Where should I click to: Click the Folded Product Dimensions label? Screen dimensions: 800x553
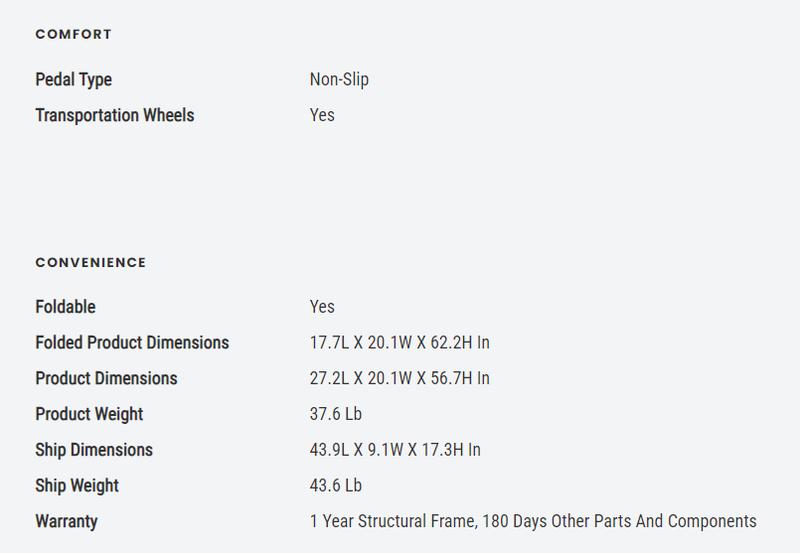pos(132,343)
